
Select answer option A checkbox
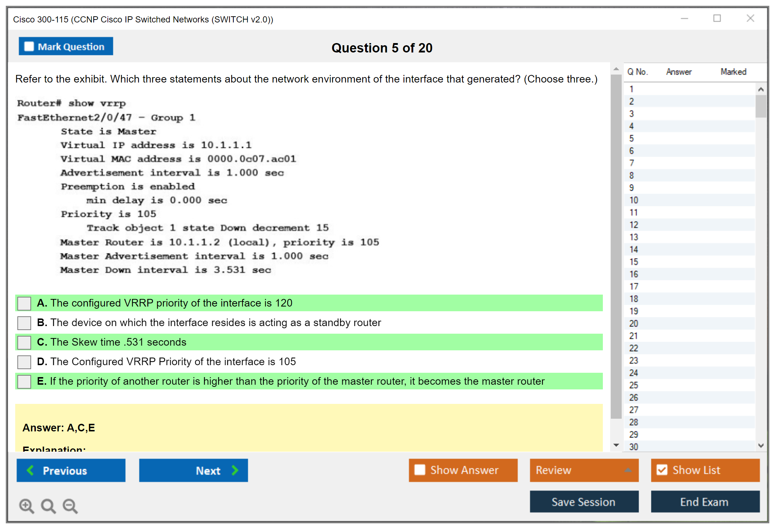pyautogui.click(x=24, y=303)
